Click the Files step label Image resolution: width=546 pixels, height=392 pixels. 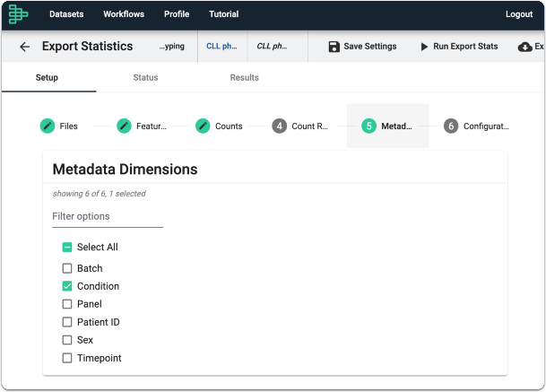click(69, 126)
